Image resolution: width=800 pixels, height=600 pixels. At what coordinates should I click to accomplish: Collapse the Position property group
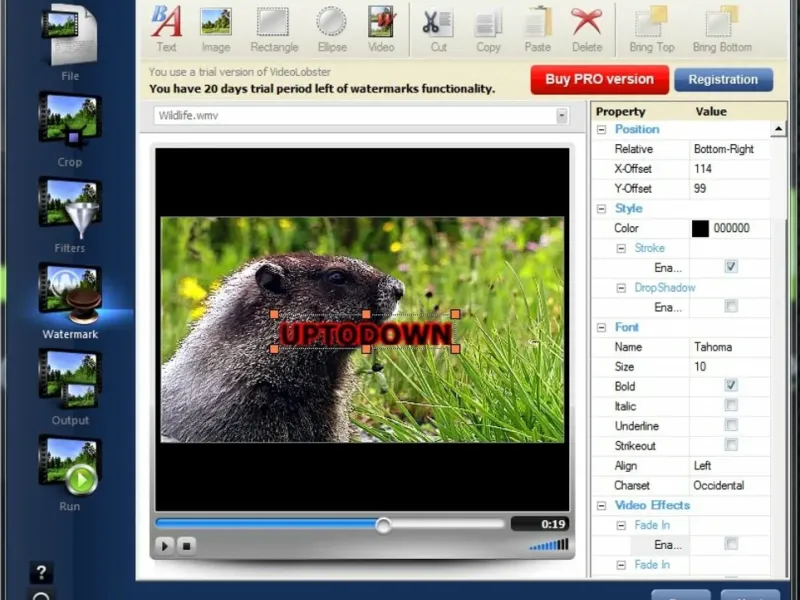[x=602, y=130]
